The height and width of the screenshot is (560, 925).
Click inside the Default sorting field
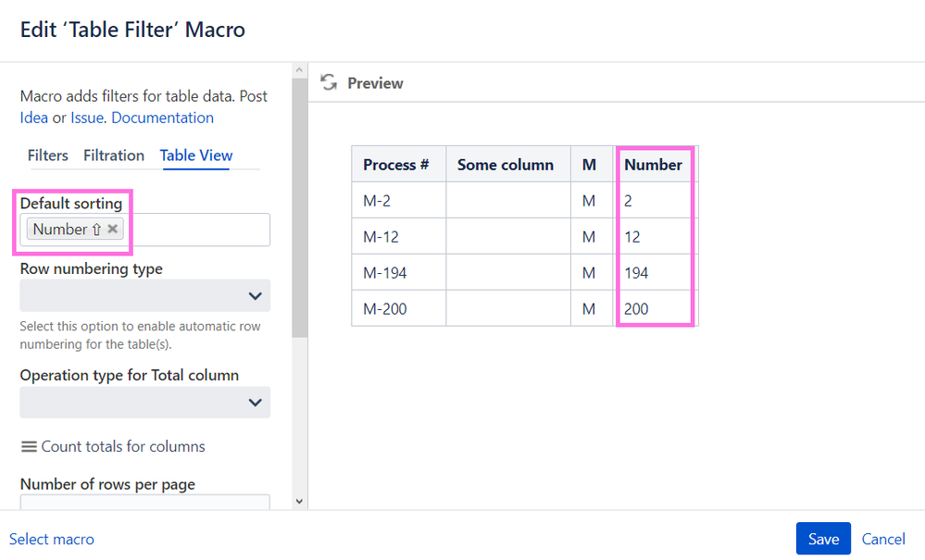pos(194,230)
